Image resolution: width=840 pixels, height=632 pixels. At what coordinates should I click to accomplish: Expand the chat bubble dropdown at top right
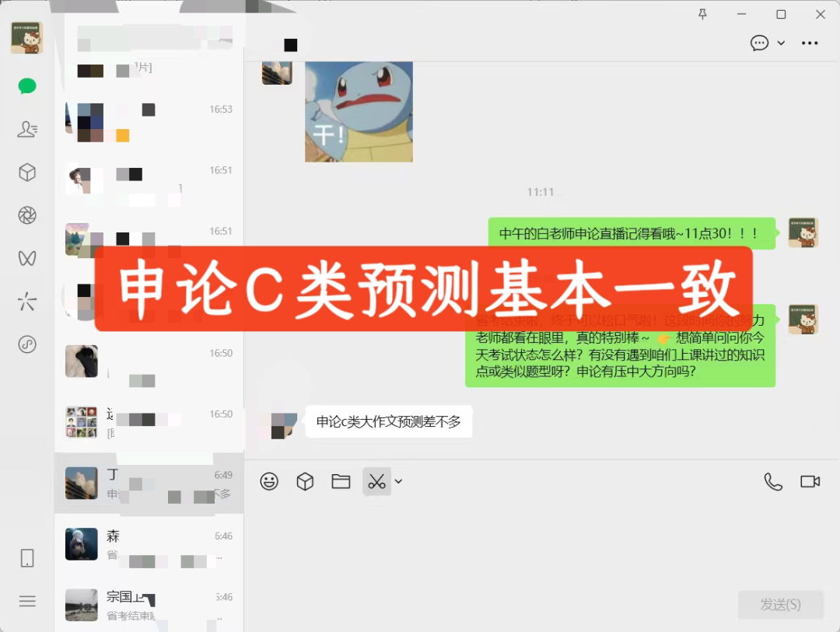781,44
